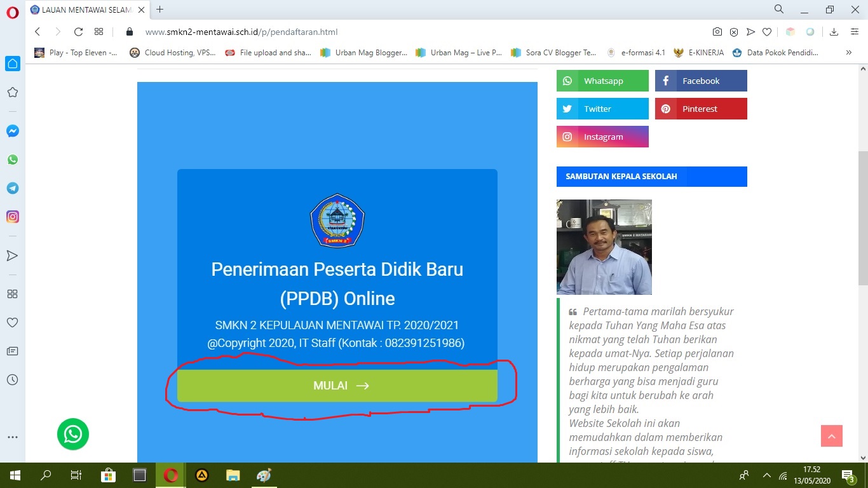Open the round teal extension icon
This screenshot has width=868, height=488.
click(x=810, y=32)
